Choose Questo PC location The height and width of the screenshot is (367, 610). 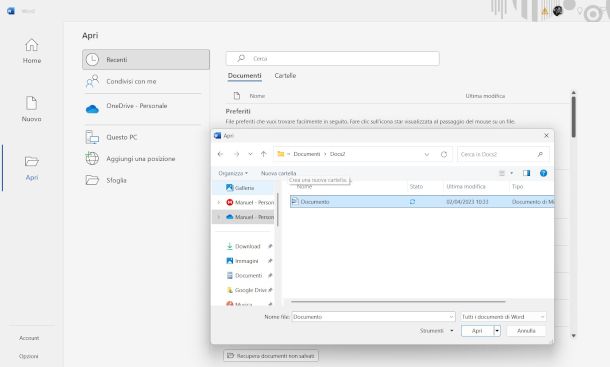146,137
